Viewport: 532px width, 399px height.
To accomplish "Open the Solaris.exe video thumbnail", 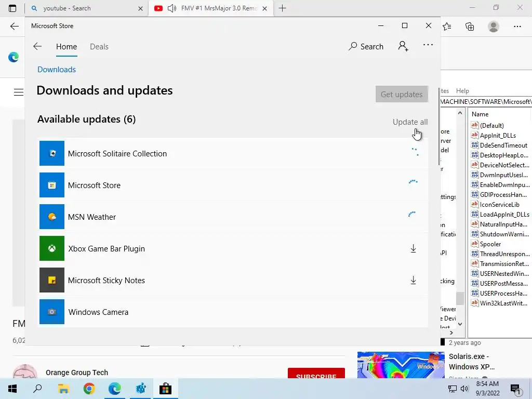I will (x=401, y=365).
